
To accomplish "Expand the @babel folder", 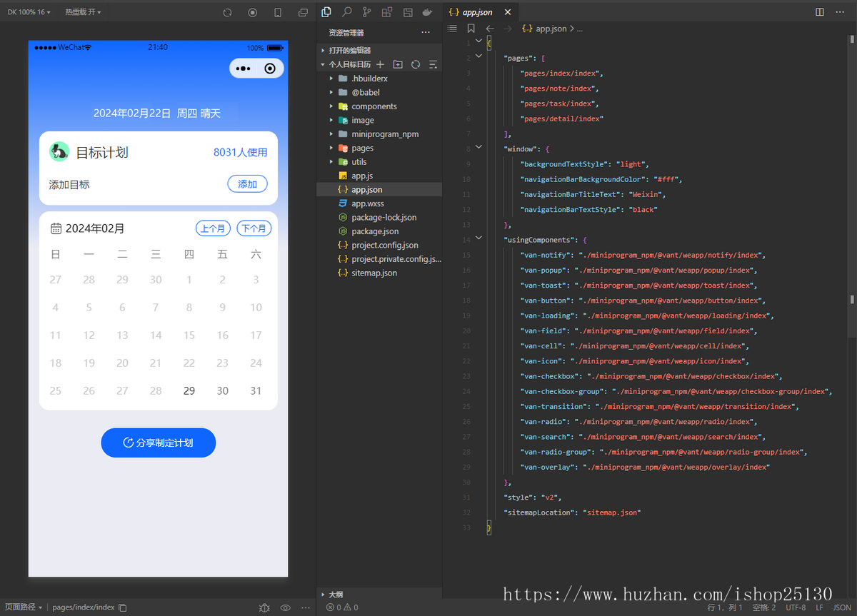I will 379,92.
